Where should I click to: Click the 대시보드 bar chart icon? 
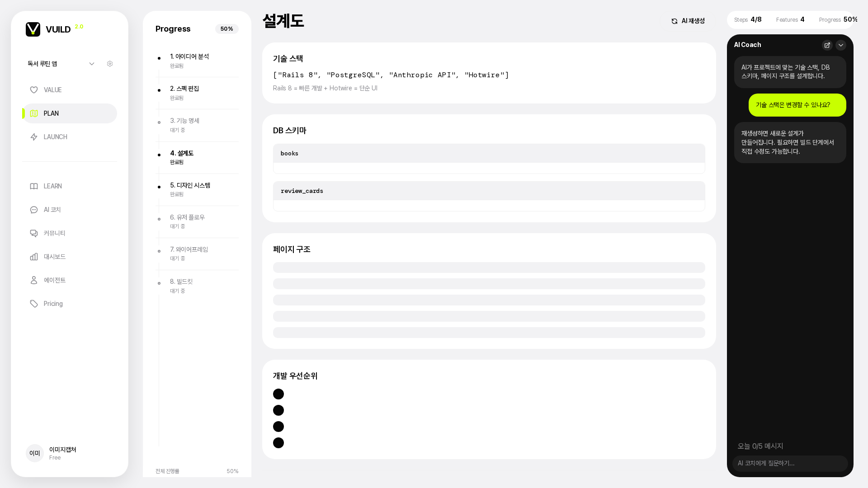[34, 257]
